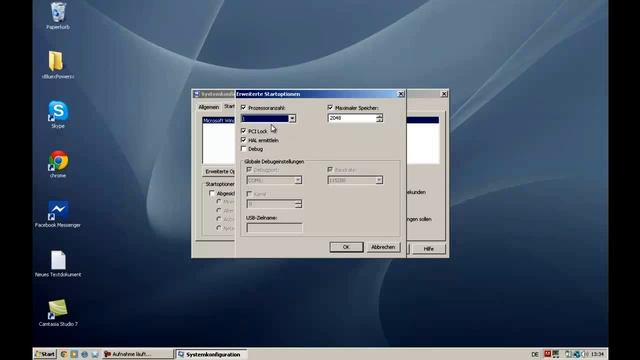
Task: Click the Kanal spinner control
Action: pos(298,204)
